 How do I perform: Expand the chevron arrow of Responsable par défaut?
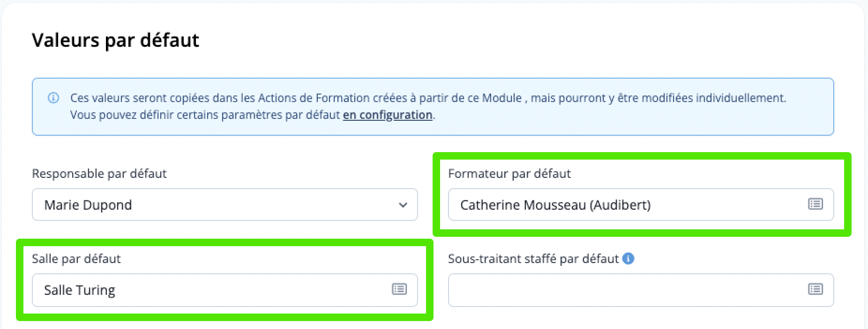pos(403,205)
